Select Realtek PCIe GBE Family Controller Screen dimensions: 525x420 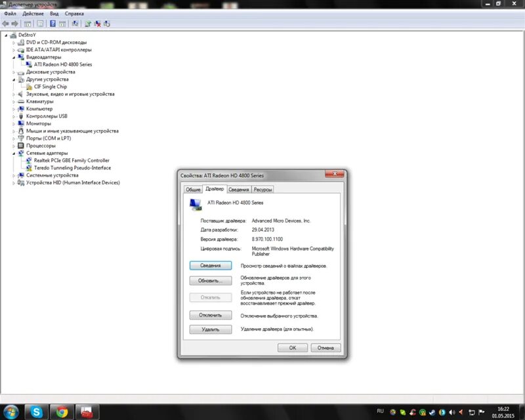(x=72, y=160)
